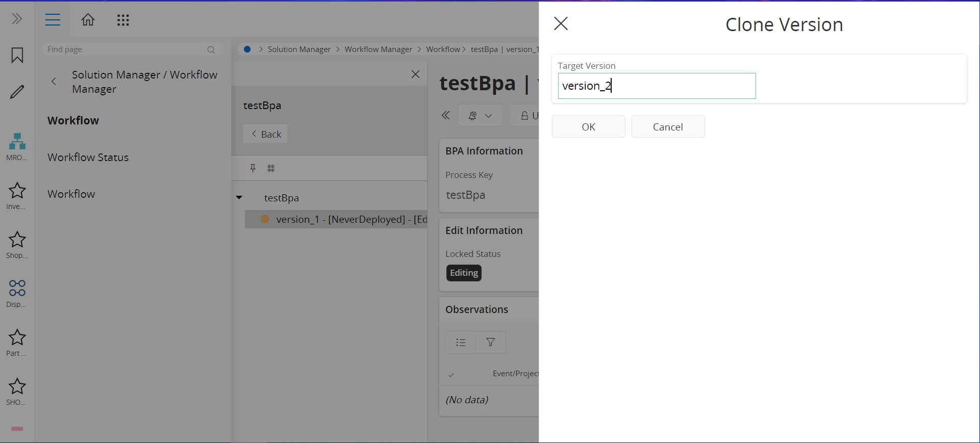Click the list view icon under Observations
Screen dimensions: 980x443
coord(461,343)
